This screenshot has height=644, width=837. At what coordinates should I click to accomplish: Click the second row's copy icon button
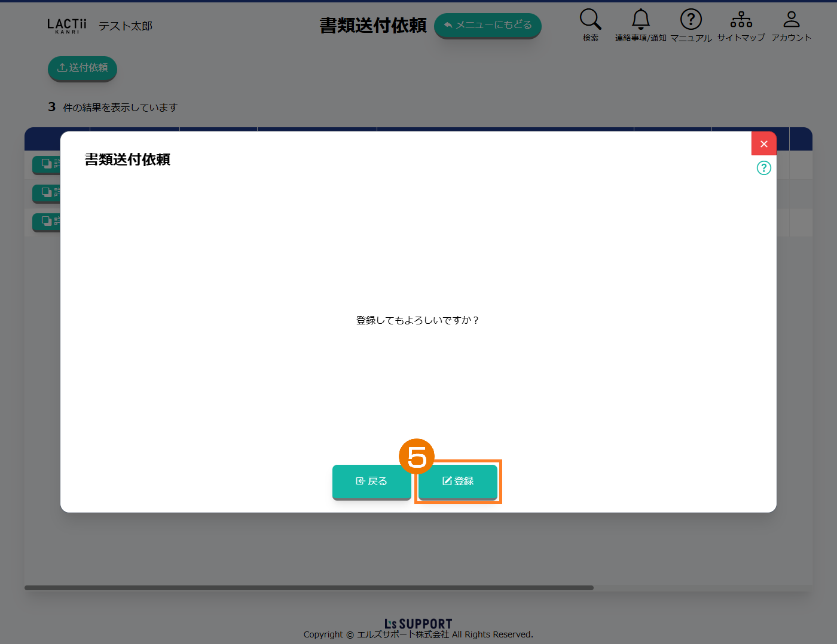(47, 192)
